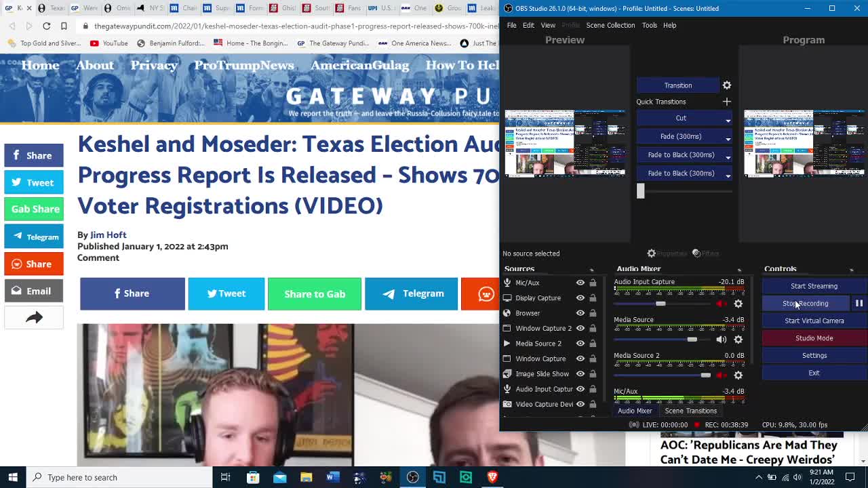Viewport: 868px width, 488px height.
Task: Switch to the Audio Mixer tab
Action: tap(635, 411)
